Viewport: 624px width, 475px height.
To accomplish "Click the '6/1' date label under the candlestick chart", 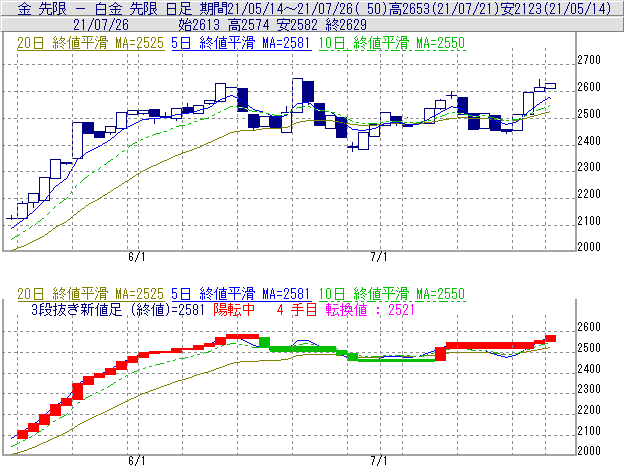I will (136, 257).
